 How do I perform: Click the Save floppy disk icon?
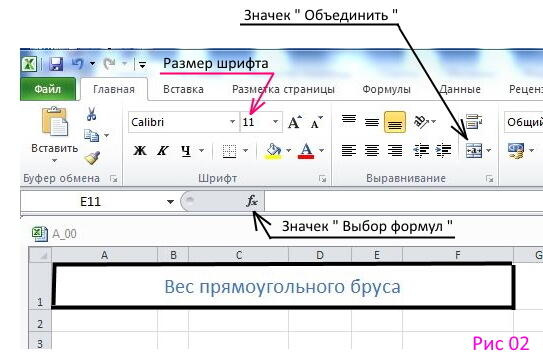click(x=56, y=64)
